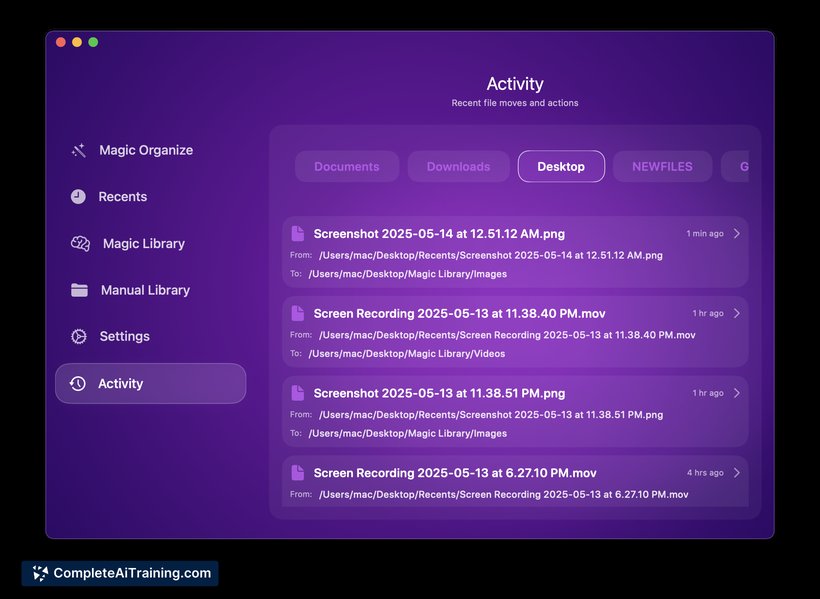This screenshot has height=599, width=820.
Task: Open Magic Organize from sidebar label
Action: (x=146, y=150)
